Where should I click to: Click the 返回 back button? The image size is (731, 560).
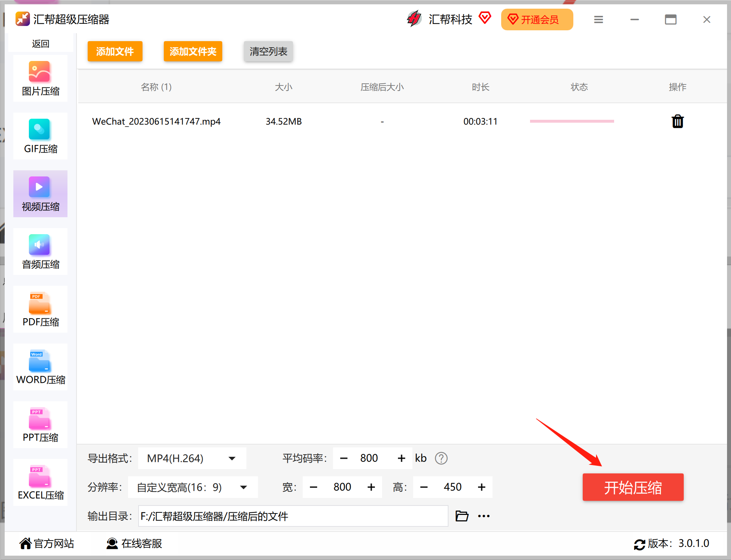click(40, 44)
